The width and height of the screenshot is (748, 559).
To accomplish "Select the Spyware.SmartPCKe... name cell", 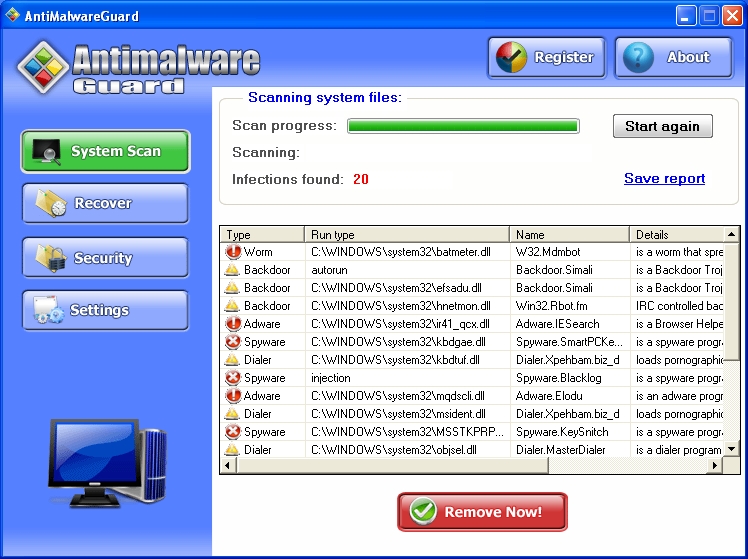I will [570, 342].
